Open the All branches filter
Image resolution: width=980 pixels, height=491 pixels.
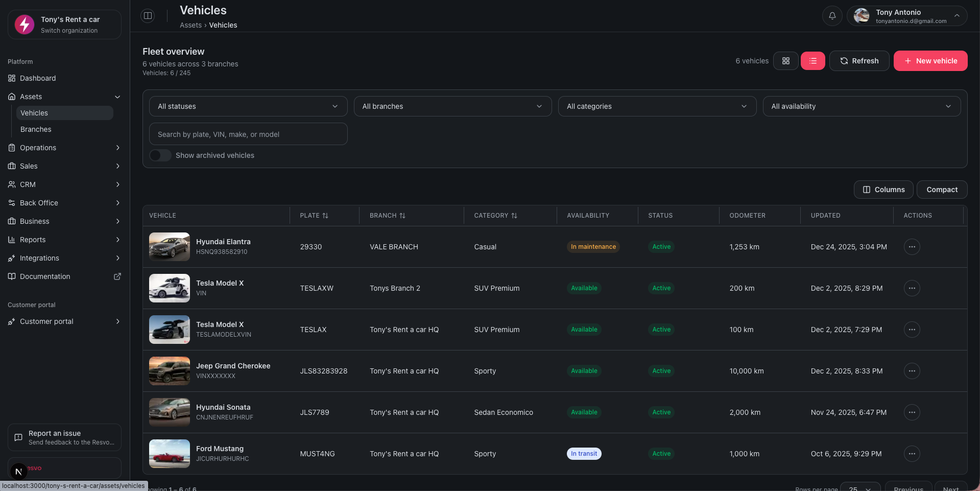(x=452, y=106)
